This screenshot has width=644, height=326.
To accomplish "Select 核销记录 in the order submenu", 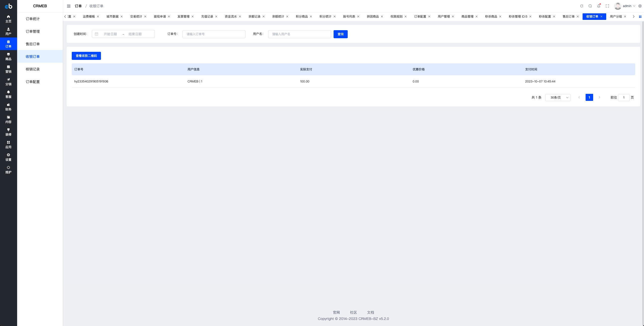I will pyautogui.click(x=33, y=69).
